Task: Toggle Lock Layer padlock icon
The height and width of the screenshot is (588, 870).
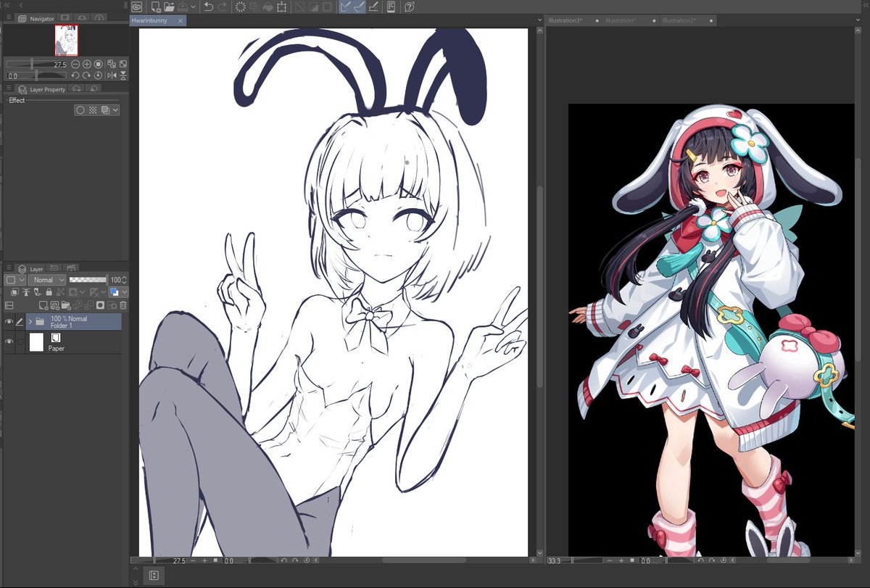Action: click(49, 291)
